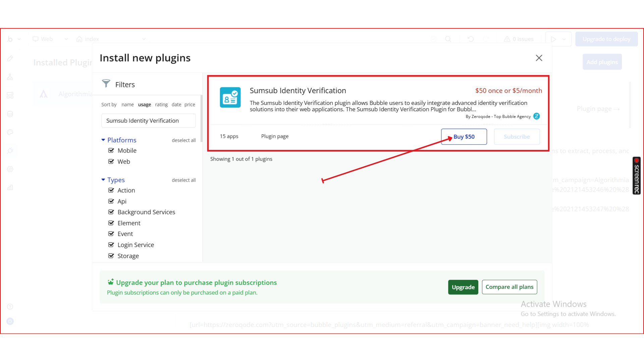Open the Settings gear icon in sidebar

pyautogui.click(x=10, y=169)
